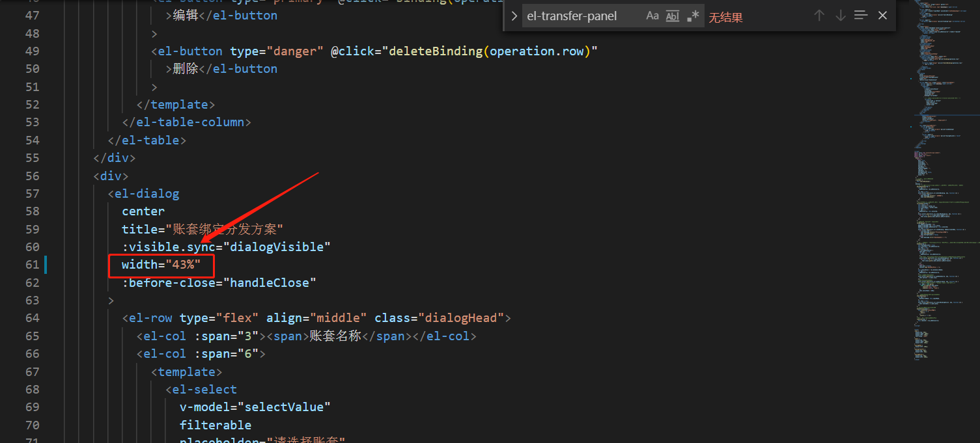Click v-model="selectValue" attribute
Viewport: 980px width, 443px height.
coord(255,407)
